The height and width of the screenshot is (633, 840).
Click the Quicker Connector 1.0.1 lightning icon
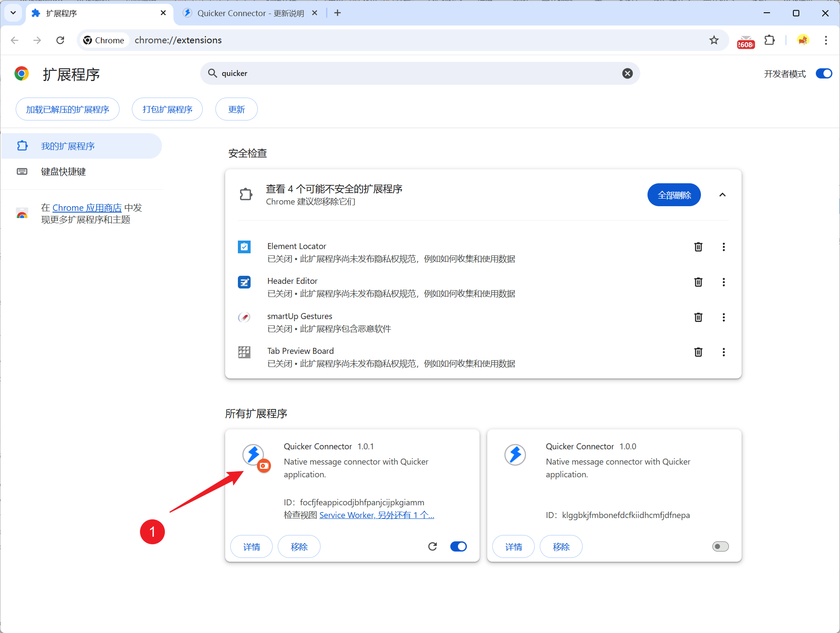[254, 454]
